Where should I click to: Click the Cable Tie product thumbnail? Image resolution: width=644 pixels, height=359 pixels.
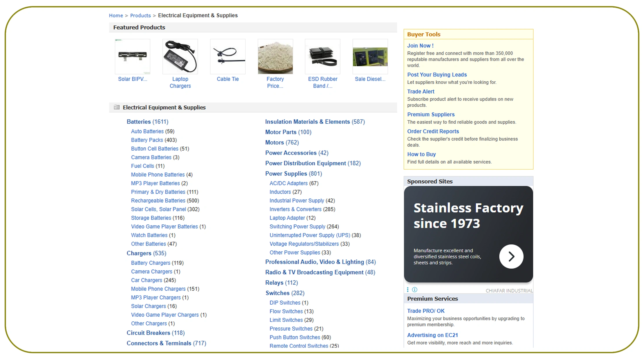[228, 56]
